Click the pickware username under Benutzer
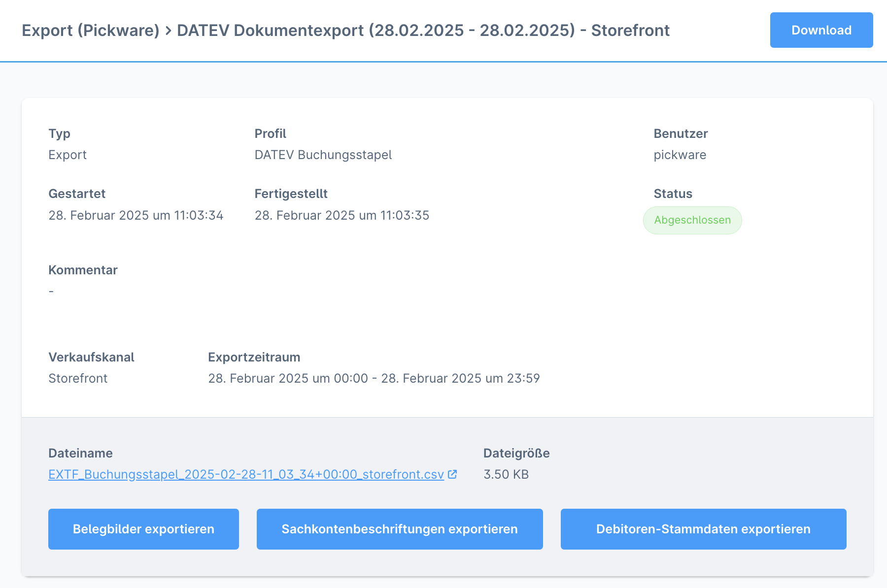This screenshot has height=588, width=887. 680,155
